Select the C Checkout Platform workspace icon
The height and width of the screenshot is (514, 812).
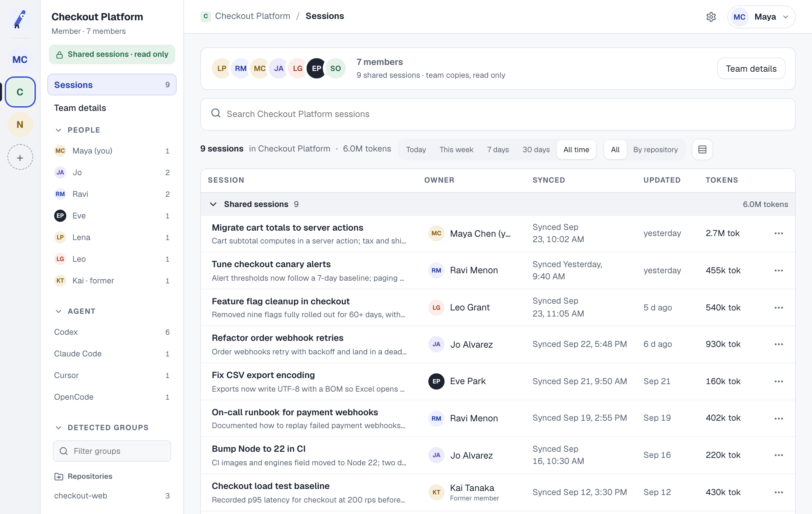[x=20, y=92]
